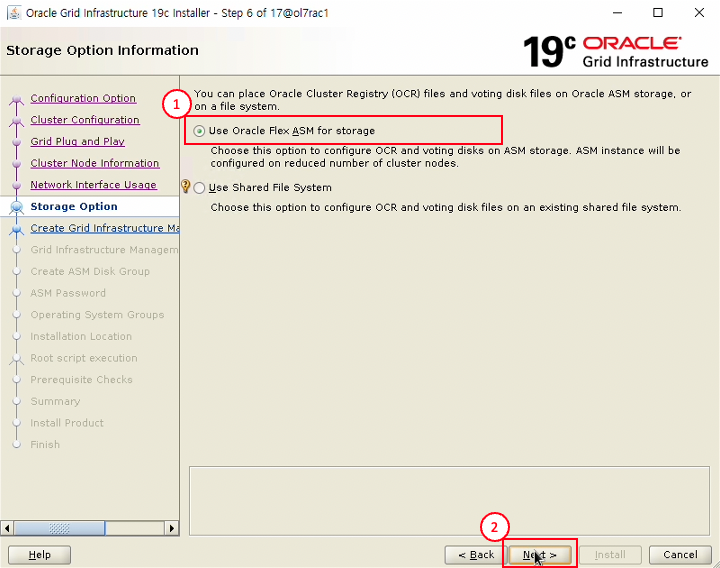Image resolution: width=720 pixels, height=568 pixels.
Task: Go to the Network Interface Usage step
Action: pos(94,185)
